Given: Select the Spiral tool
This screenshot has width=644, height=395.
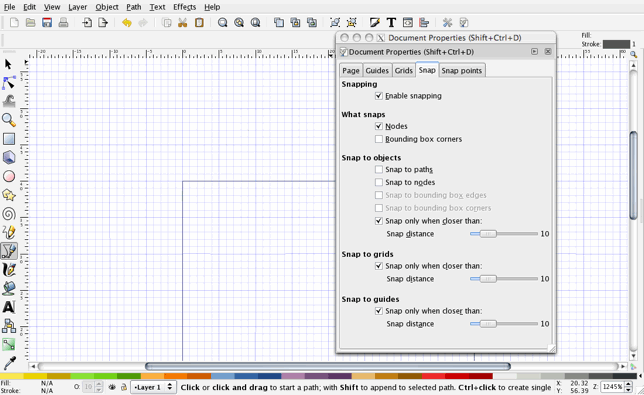Looking at the screenshot, I should 9,214.
